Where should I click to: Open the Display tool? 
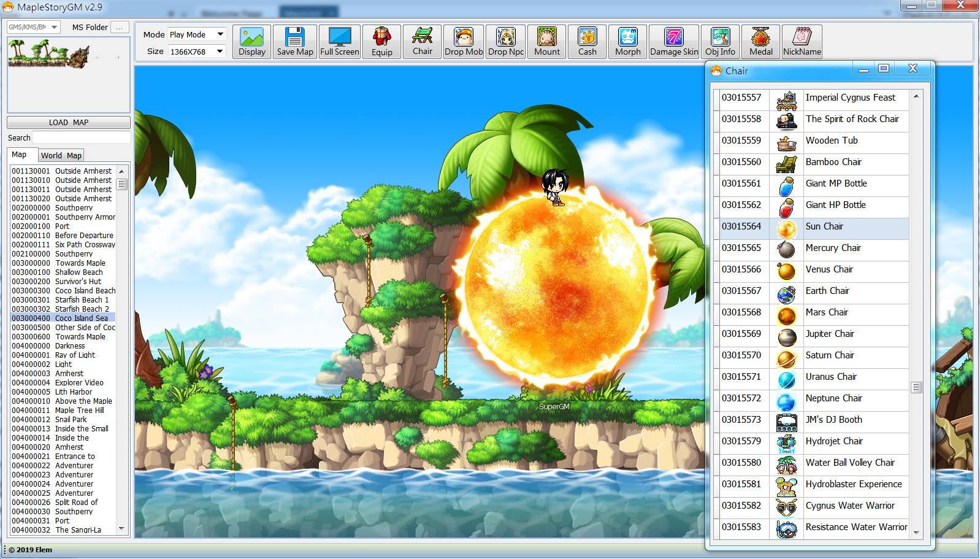[252, 41]
